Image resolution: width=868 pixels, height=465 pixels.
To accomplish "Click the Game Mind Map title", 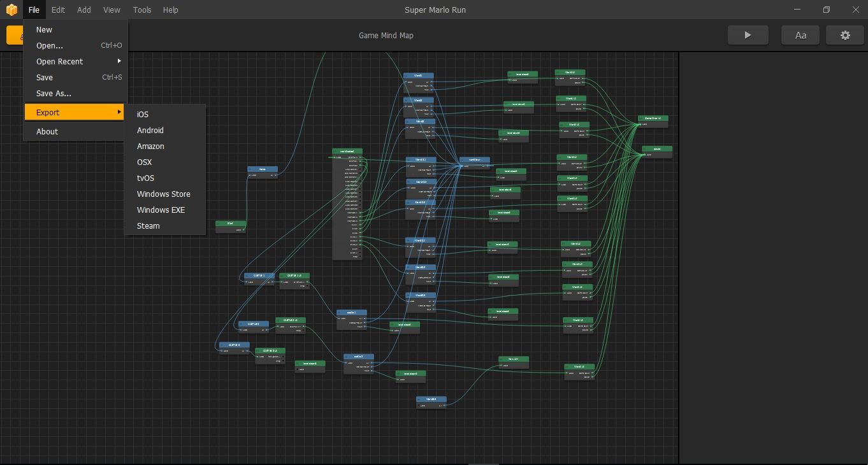I will [386, 35].
